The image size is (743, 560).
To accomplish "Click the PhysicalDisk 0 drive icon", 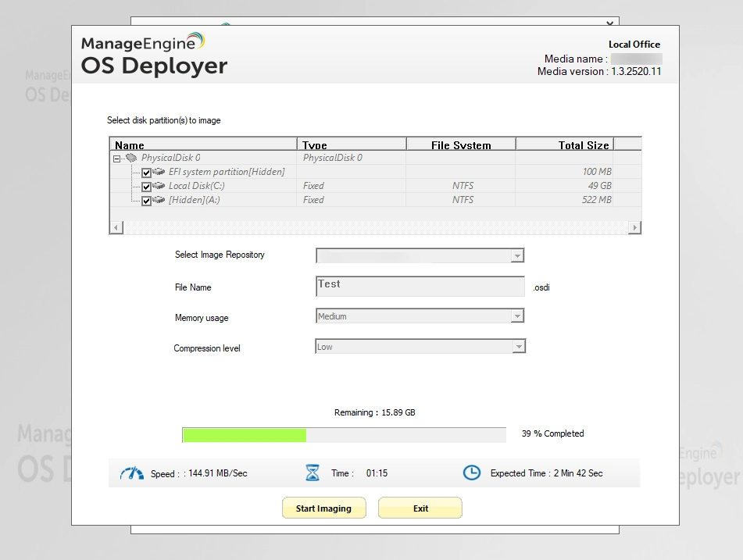I will (x=132, y=158).
